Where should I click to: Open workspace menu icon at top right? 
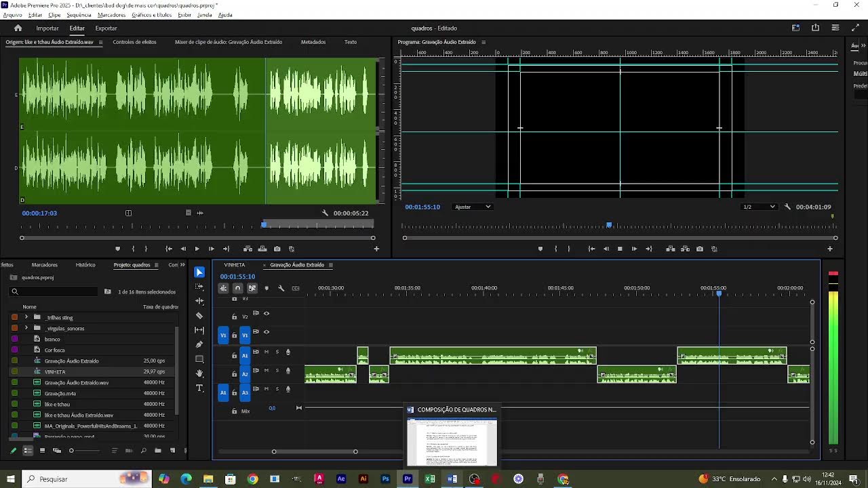point(835,28)
